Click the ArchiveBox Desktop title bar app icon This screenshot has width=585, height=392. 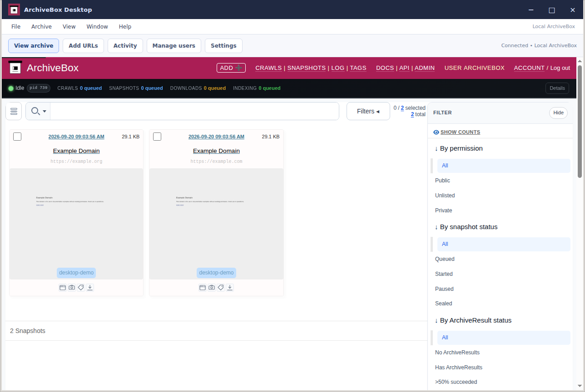[x=14, y=10]
